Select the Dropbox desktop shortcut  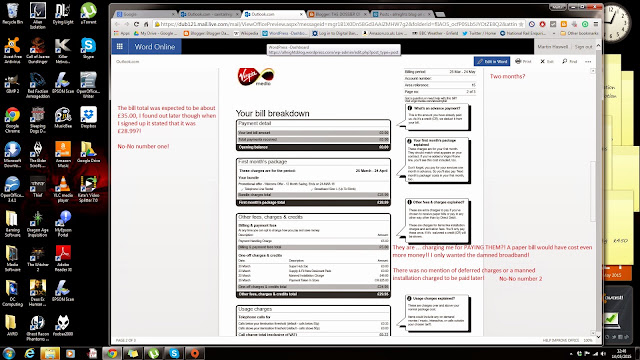coord(88,118)
